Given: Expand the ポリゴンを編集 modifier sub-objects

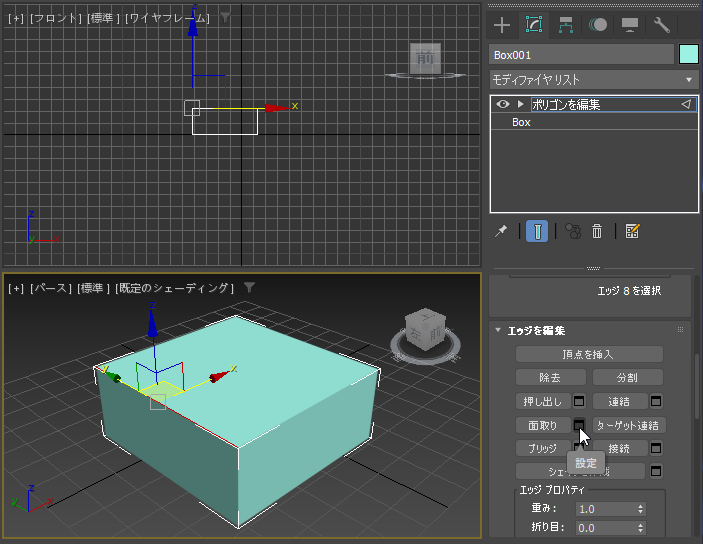Looking at the screenshot, I should pos(521,104).
